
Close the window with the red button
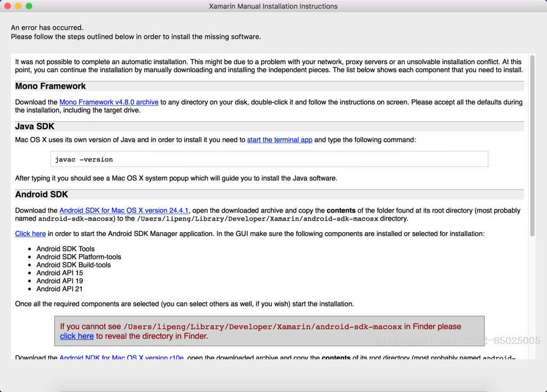click(x=7, y=6)
